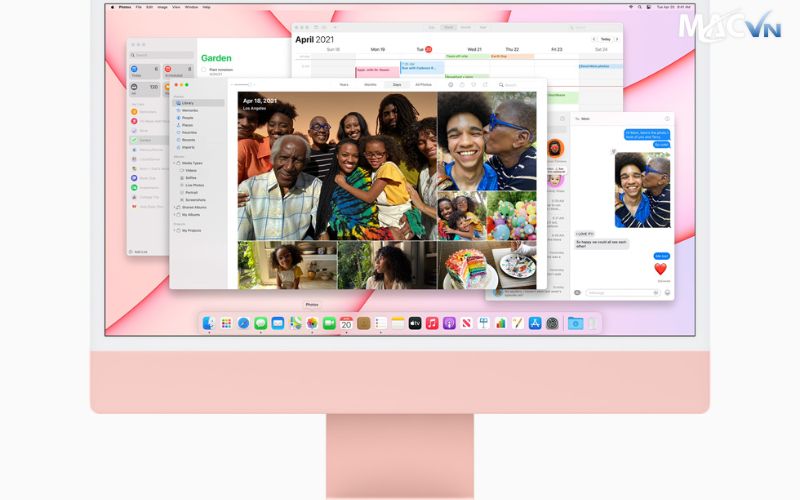The width and height of the screenshot is (800, 500).
Task: Open colorful balloons photo thumbnail
Action: pos(512,216)
